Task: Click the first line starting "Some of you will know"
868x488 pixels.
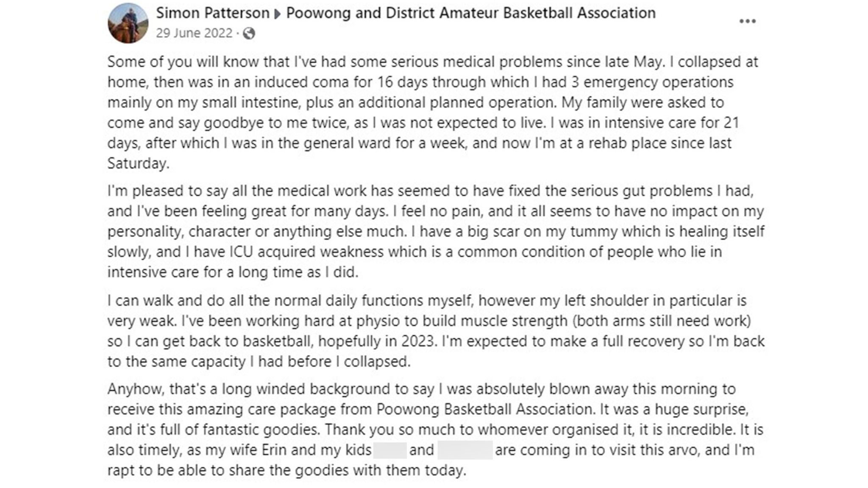Action: click(432, 62)
